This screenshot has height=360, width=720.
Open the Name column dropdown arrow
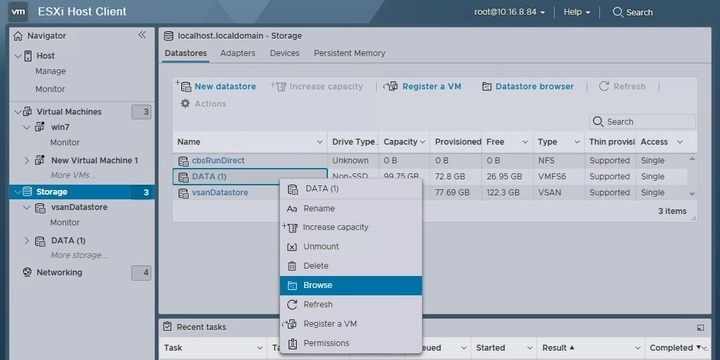pos(320,142)
